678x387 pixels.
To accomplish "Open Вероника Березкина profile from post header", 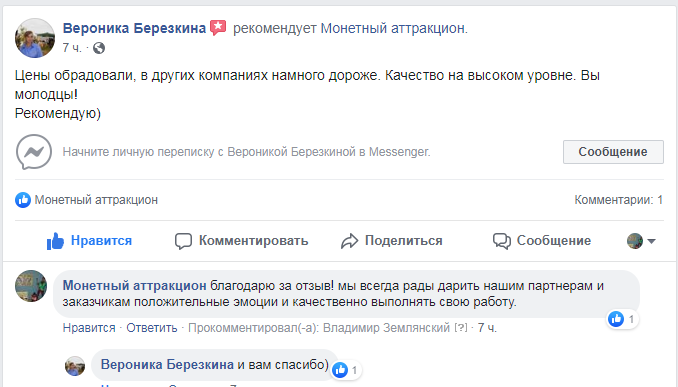I will click(134, 28).
